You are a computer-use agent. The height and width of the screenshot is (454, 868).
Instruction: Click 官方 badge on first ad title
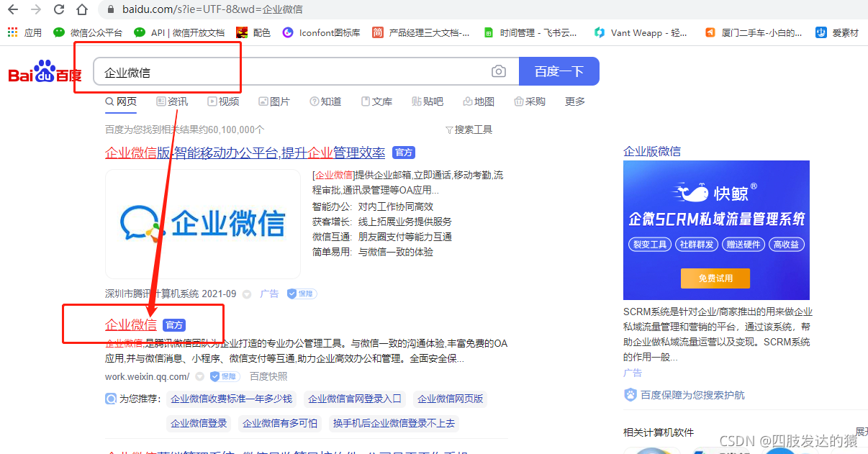tap(404, 153)
